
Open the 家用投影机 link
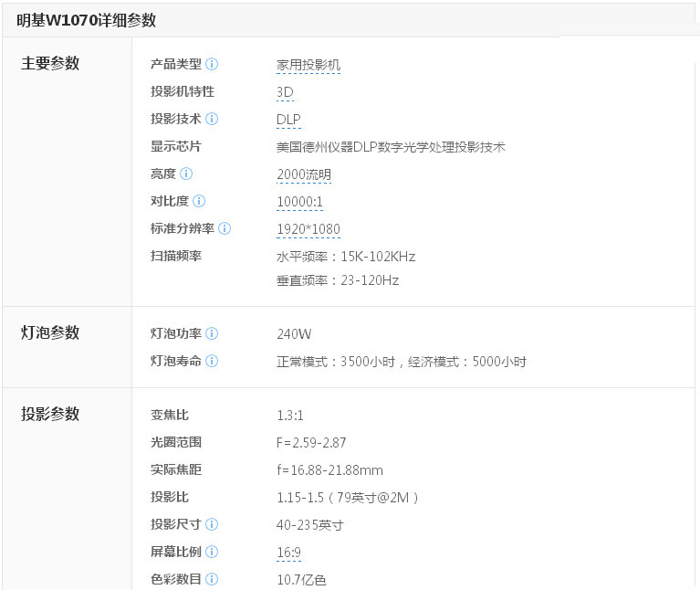tap(308, 65)
